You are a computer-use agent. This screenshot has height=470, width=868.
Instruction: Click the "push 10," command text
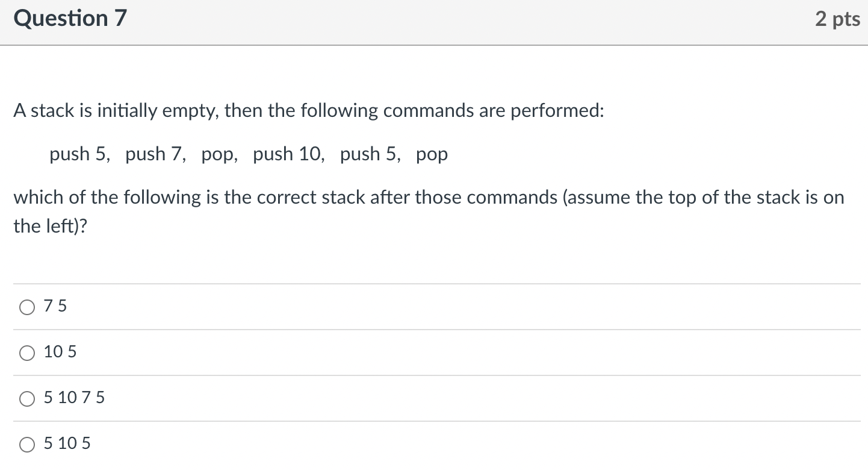289,155
